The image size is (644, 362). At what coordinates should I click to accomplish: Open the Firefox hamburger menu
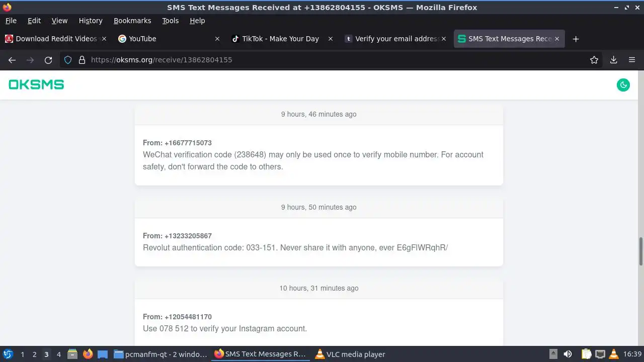click(x=632, y=60)
